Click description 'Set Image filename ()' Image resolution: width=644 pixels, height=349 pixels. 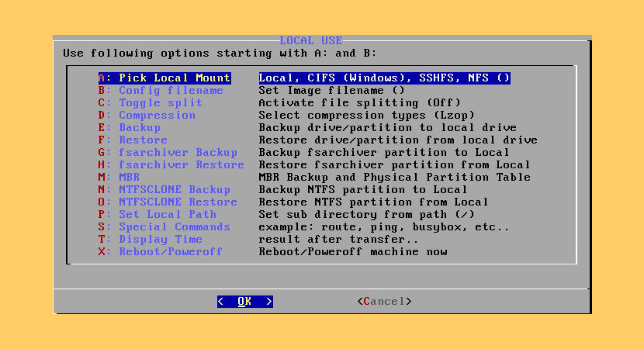pyautogui.click(x=331, y=90)
